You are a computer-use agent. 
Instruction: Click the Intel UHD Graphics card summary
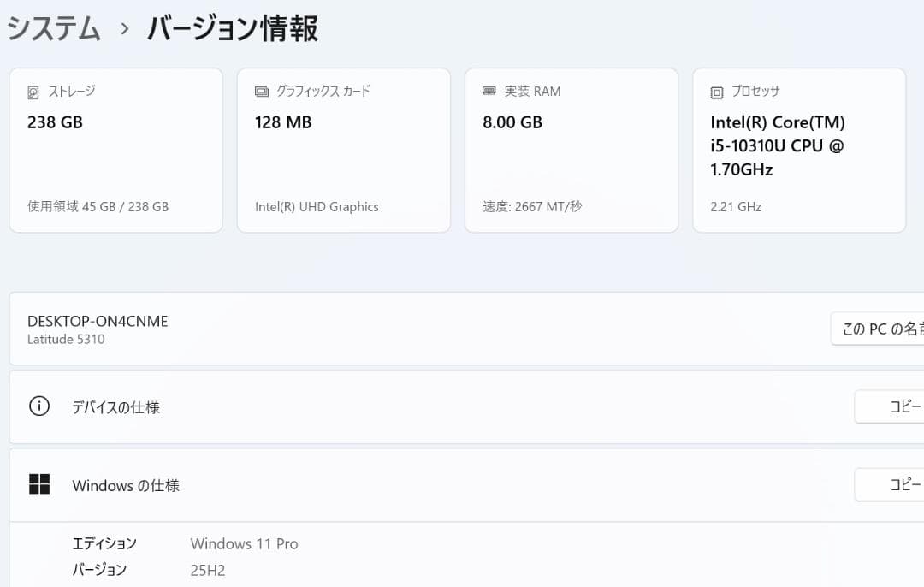(x=343, y=151)
